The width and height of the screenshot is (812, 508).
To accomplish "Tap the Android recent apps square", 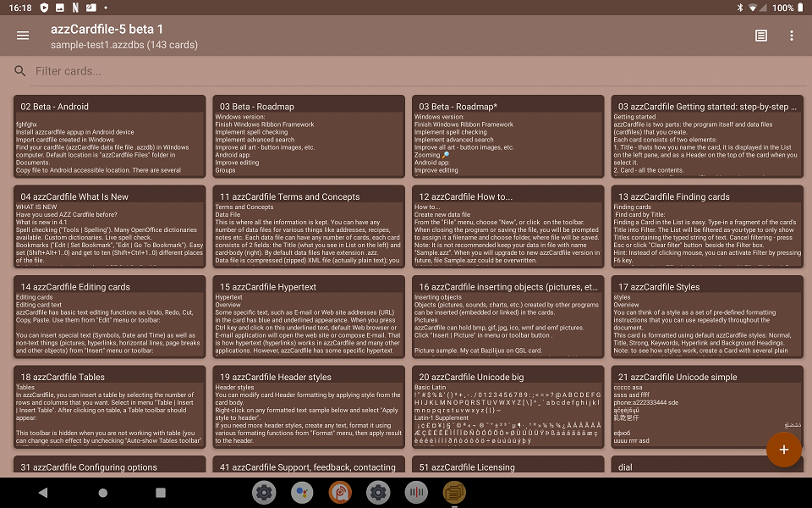I will point(161,493).
